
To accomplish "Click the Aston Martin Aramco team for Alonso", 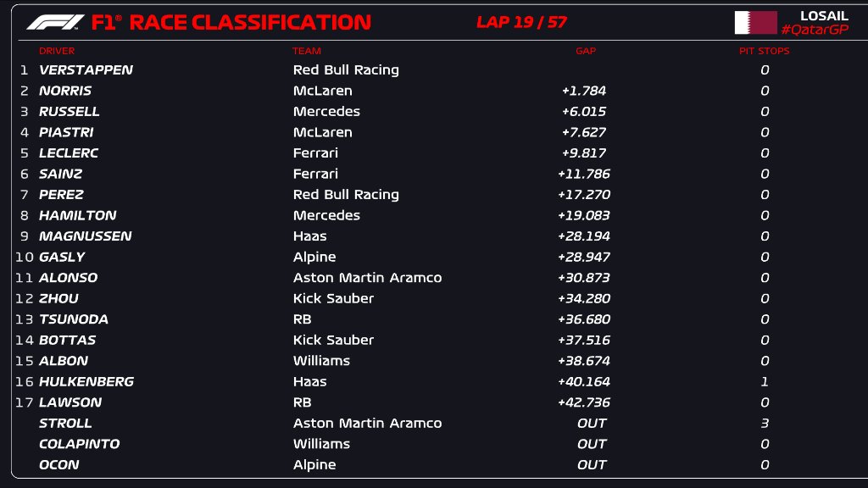I will (x=367, y=278).
